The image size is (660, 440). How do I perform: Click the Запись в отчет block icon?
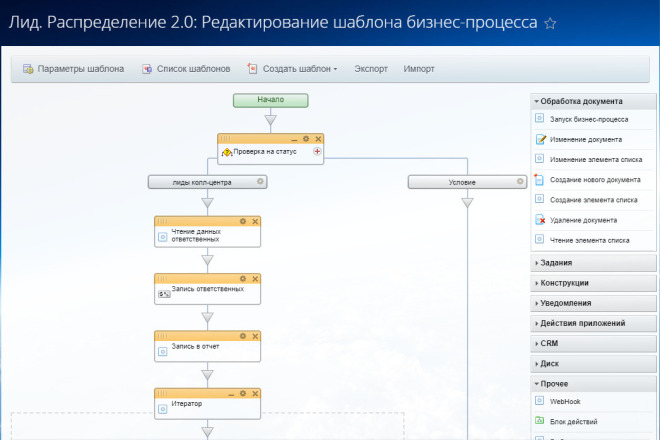[x=162, y=352]
